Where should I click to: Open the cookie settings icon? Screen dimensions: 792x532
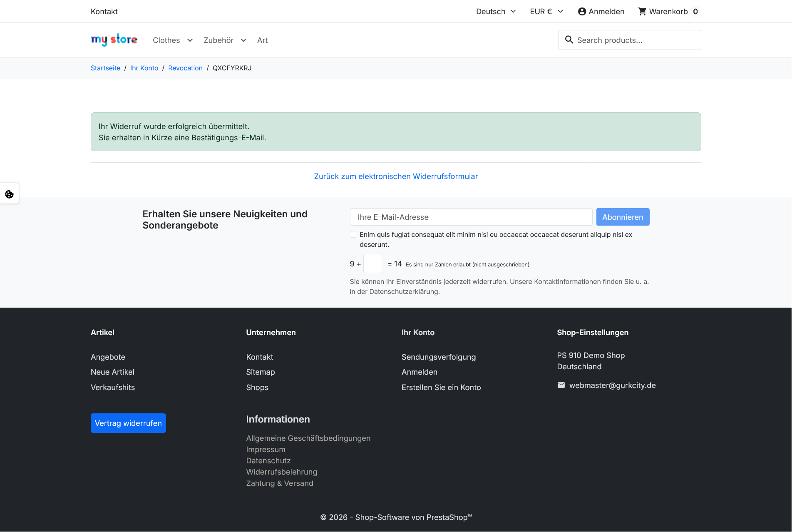click(9, 194)
